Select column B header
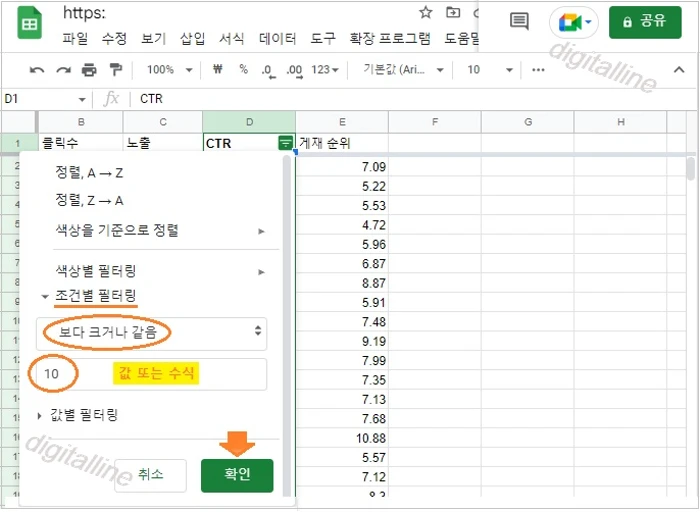This screenshot has width=700, height=512. [81, 122]
